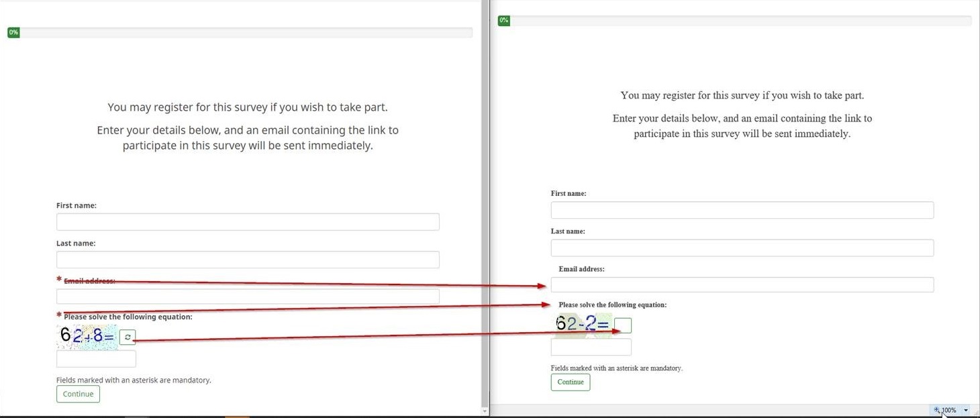
Task: Click the Email address field in left window
Action: tap(248, 297)
